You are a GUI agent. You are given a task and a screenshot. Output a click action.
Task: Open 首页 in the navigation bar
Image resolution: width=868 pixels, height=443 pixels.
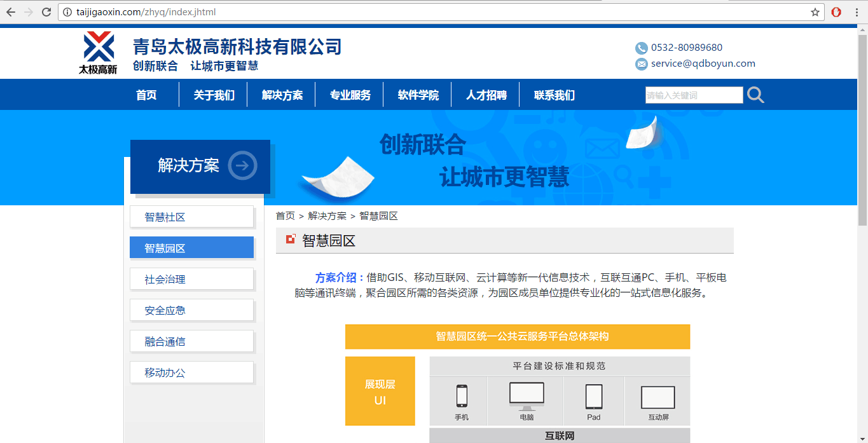pyautogui.click(x=146, y=95)
